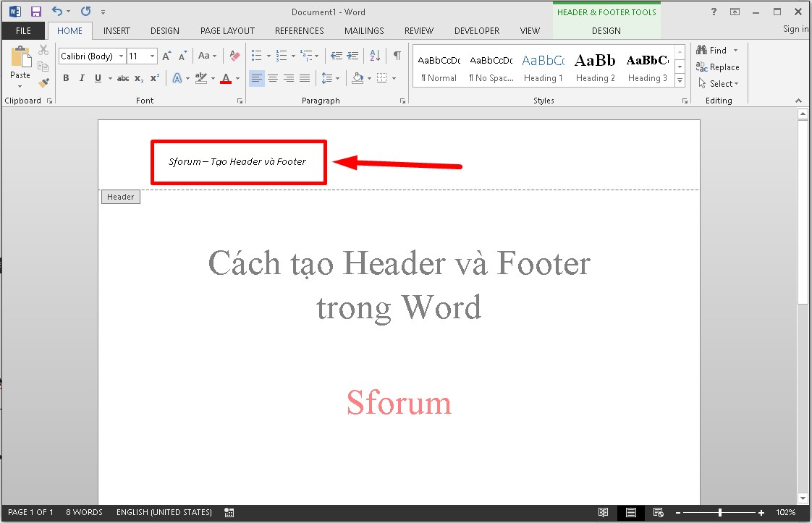
Task: Click the red font color button
Action: (x=226, y=78)
